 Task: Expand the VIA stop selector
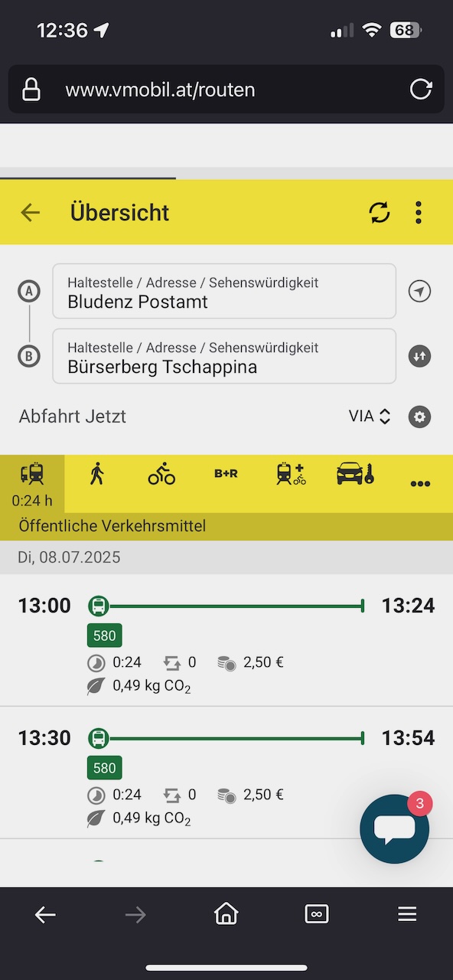point(370,416)
